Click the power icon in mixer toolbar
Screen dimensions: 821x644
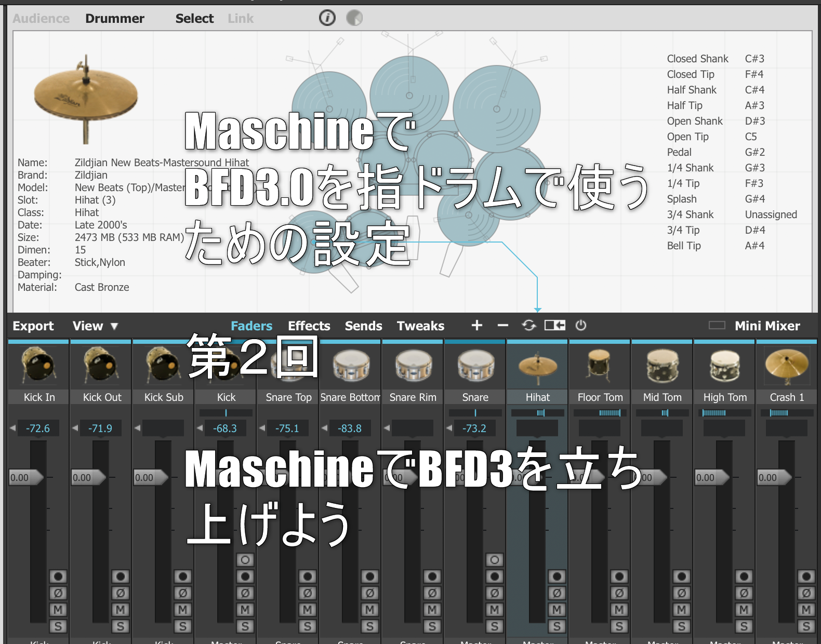click(581, 325)
